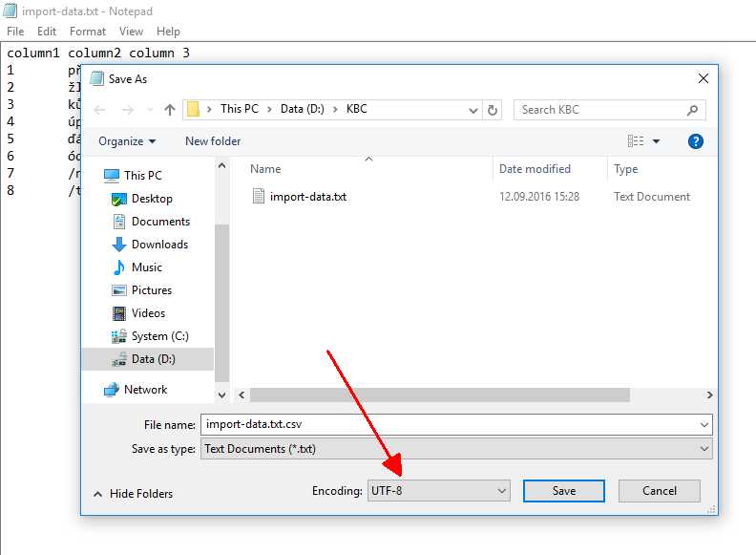Image resolution: width=756 pixels, height=555 pixels.
Task: Collapse folders with Hide Folders
Action: point(133,494)
